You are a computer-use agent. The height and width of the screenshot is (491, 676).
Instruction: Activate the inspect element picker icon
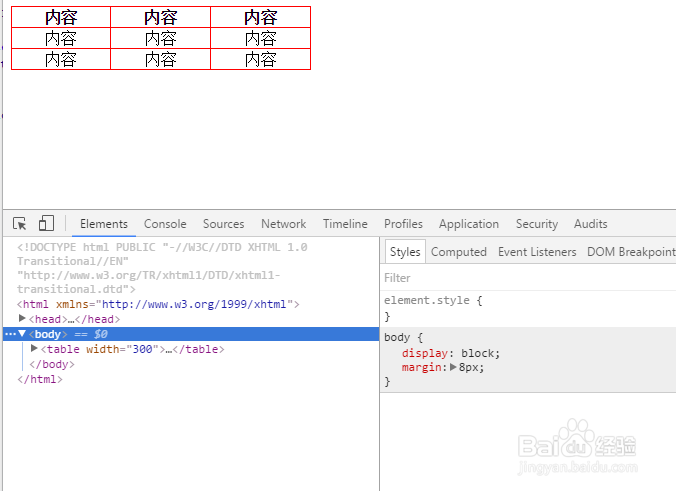pos(19,224)
